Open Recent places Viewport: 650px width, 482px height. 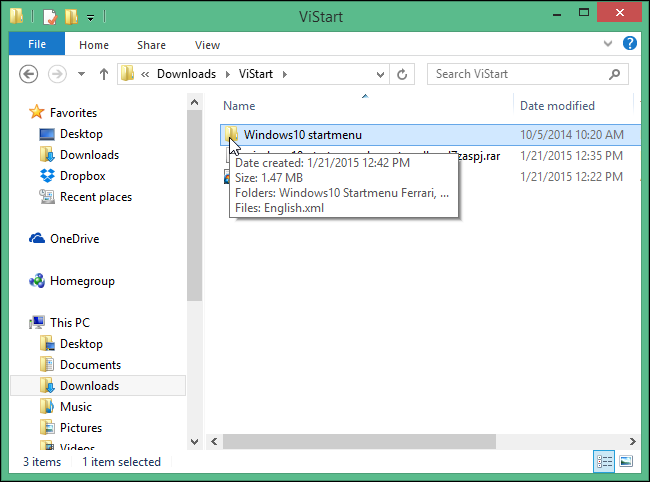96,197
